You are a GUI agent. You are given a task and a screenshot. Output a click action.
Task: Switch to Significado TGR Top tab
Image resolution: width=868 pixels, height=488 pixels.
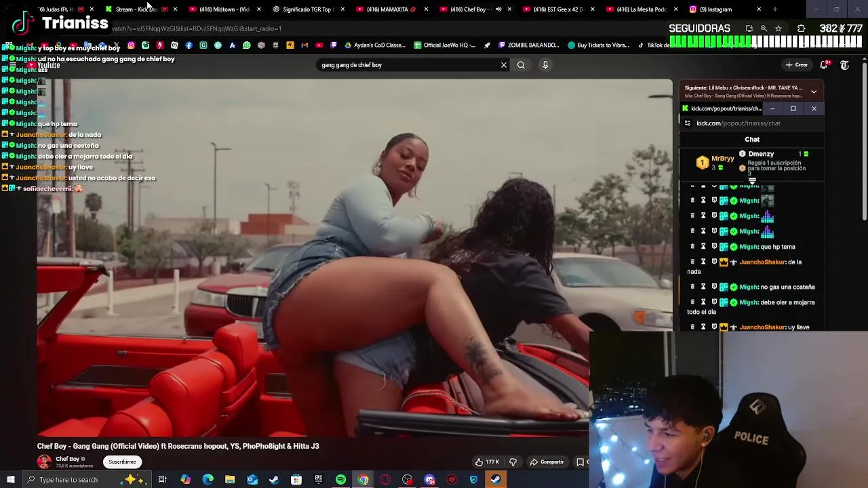tap(308, 9)
